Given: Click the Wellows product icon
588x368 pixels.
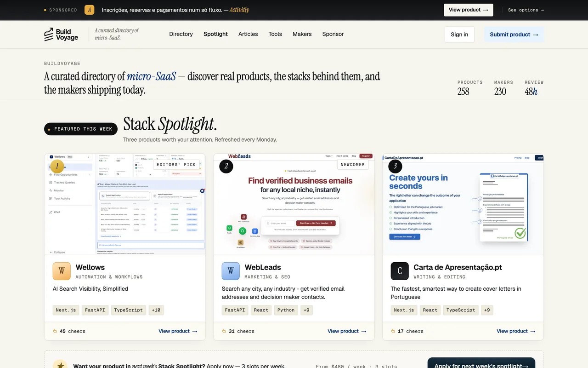Looking at the screenshot, I should coord(62,271).
